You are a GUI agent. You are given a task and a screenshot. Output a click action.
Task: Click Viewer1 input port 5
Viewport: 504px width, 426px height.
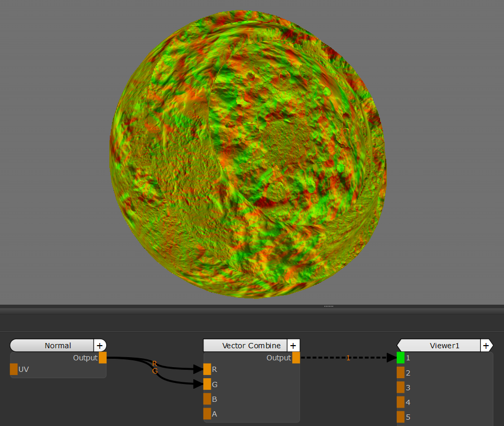pyautogui.click(x=400, y=417)
